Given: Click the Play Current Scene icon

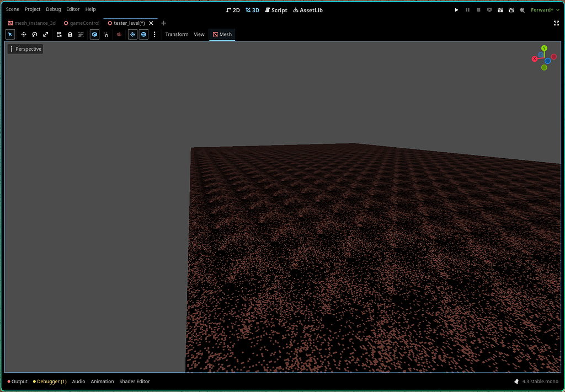Looking at the screenshot, I should tap(500, 10).
